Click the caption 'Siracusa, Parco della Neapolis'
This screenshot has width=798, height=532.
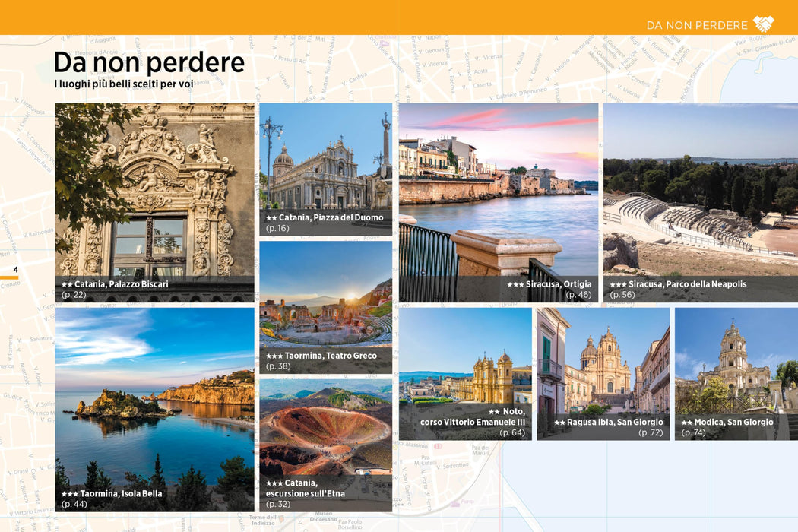[688, 284]
